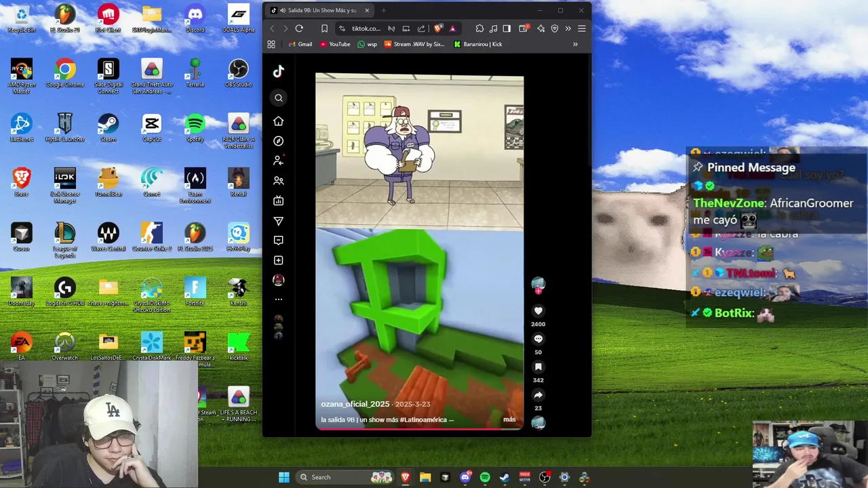Image resolution: width=868 pixels, height=488 pixels.
Task: Open TikTok Upload plus icon
Action: [278, 260]
